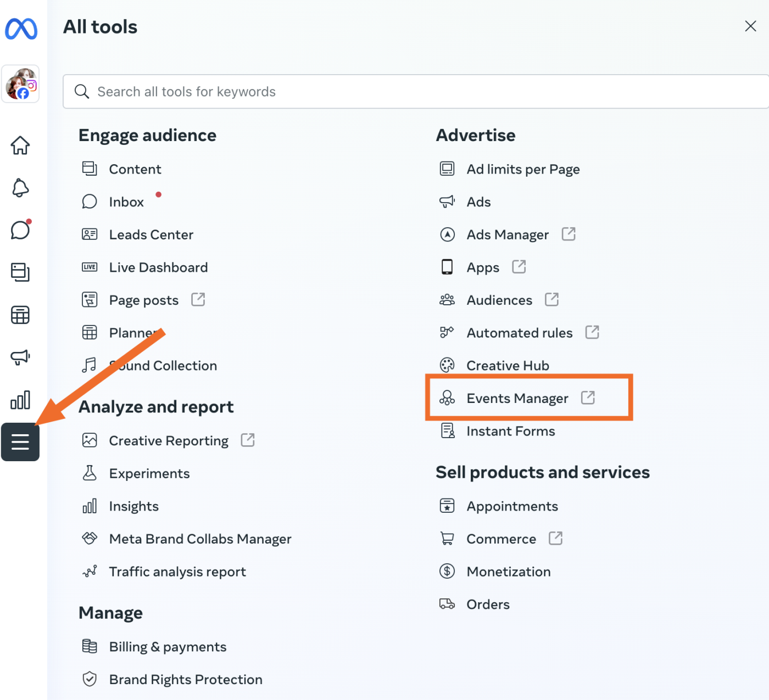Image resolution: width=769 pixels, height=700 pixels.
Task: Click the Automated rules icon
Action: click(x=447, y=332)
